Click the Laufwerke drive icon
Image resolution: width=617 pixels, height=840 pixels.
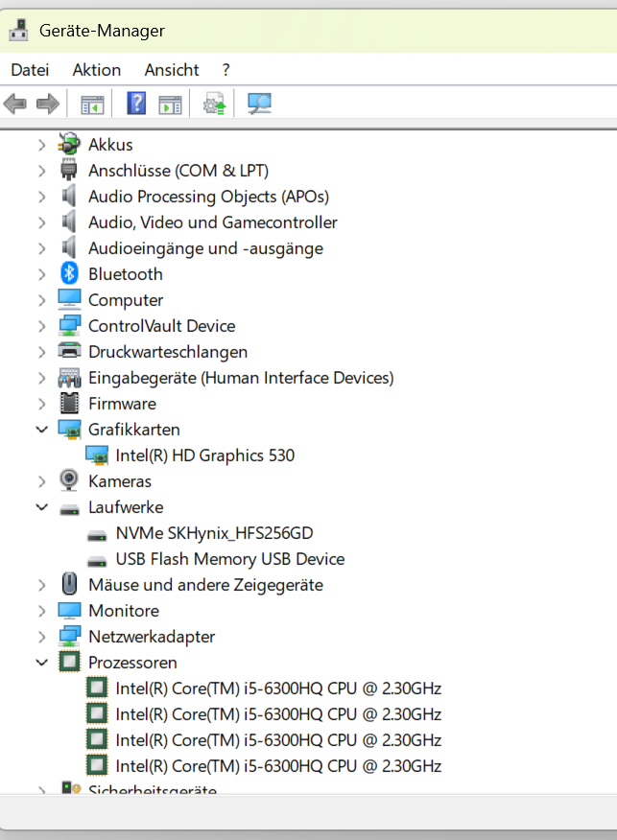(x=69, y=509)
